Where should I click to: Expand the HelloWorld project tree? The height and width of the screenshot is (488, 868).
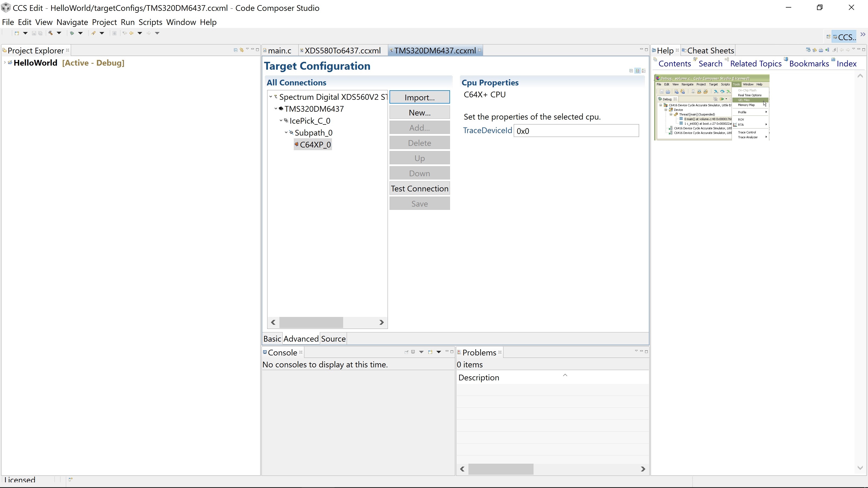(x=5, y=63)
